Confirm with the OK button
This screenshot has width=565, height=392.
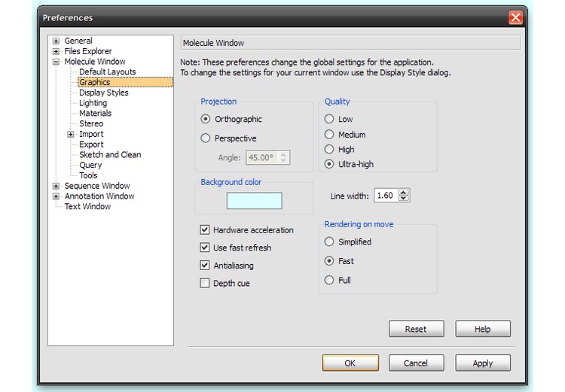point(350,363)
